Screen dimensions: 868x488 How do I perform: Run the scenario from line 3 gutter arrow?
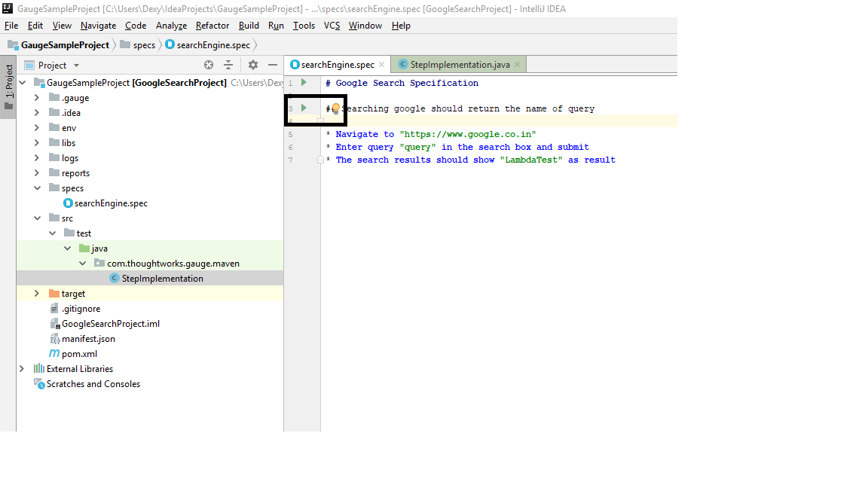304,108
